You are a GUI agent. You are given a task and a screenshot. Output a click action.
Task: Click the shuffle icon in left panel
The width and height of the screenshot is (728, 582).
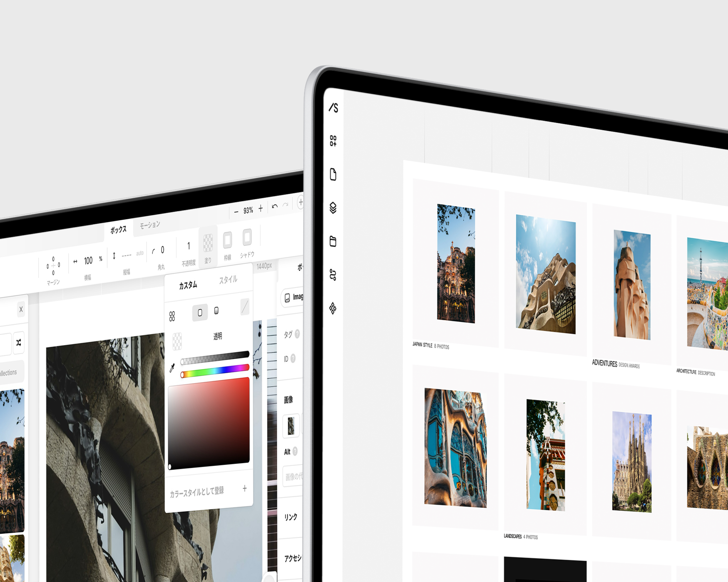coord(19,343)
